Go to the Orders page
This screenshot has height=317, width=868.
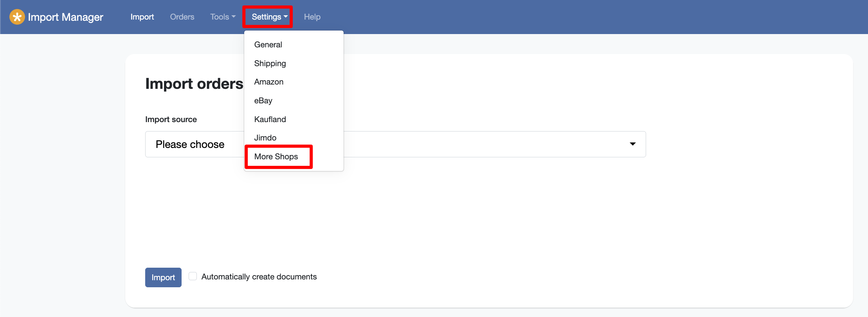pyautogui.click(x=182, y=17)
